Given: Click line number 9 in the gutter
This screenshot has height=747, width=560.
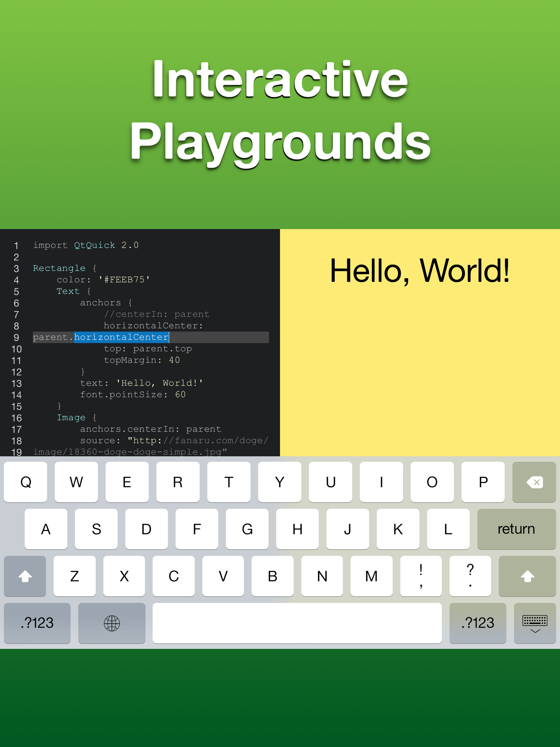Looking at the screenshot, I should tap(16, 338).
